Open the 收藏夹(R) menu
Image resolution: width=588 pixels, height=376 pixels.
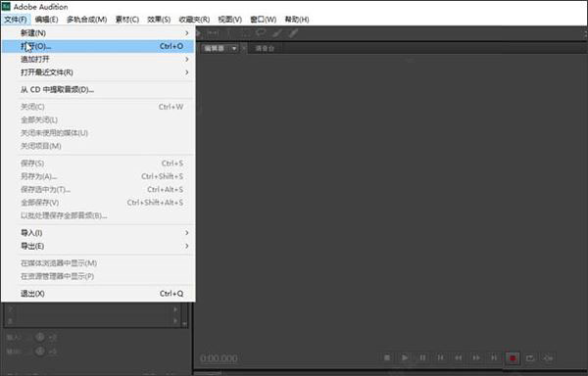194,20
